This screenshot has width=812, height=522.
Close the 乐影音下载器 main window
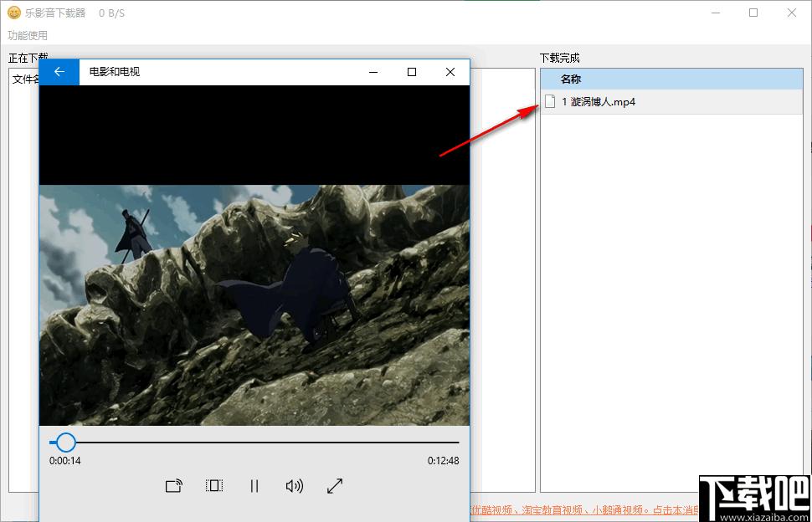[792, 13]
